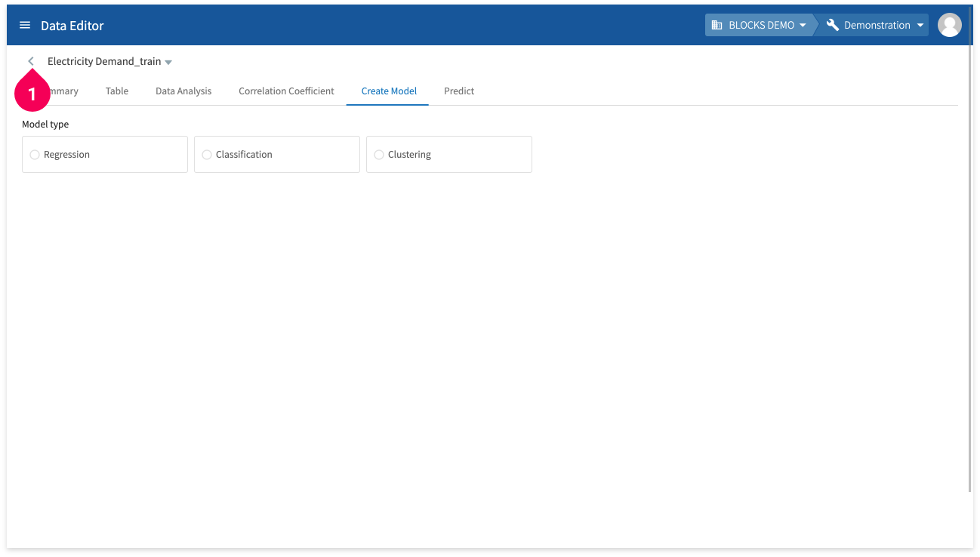Select the Create Model tab
This screenshot has height=557, width=980.
coord(389,91)
